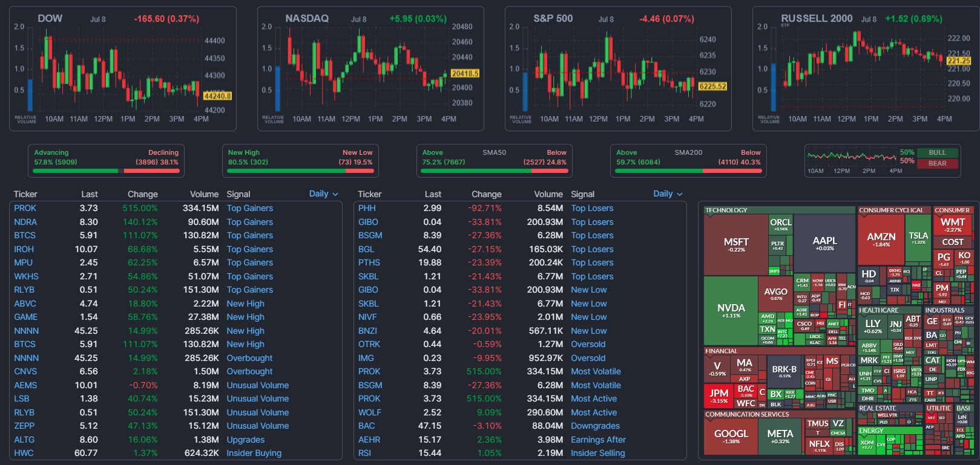Select the MSFT tile in the heatmap
The width and height of the screenshot is (980, 465).
pos(736,244)
